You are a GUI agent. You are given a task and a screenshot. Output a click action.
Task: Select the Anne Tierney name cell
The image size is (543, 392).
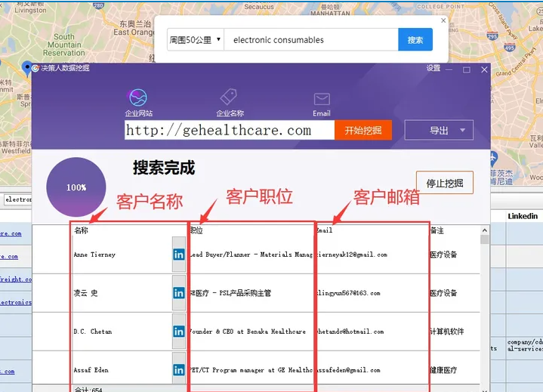[x=94, y=255]
